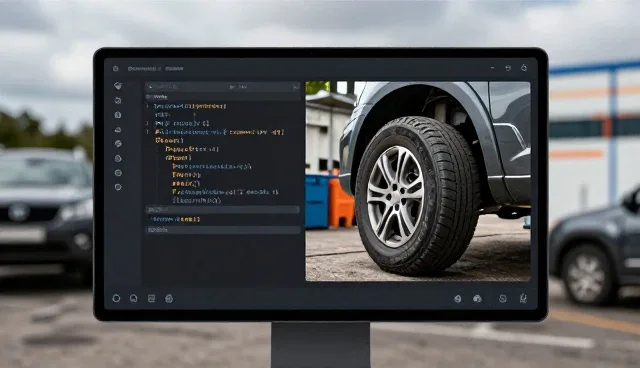Open the layout panel icon in the bottom bar

click(x=151, y=298)
